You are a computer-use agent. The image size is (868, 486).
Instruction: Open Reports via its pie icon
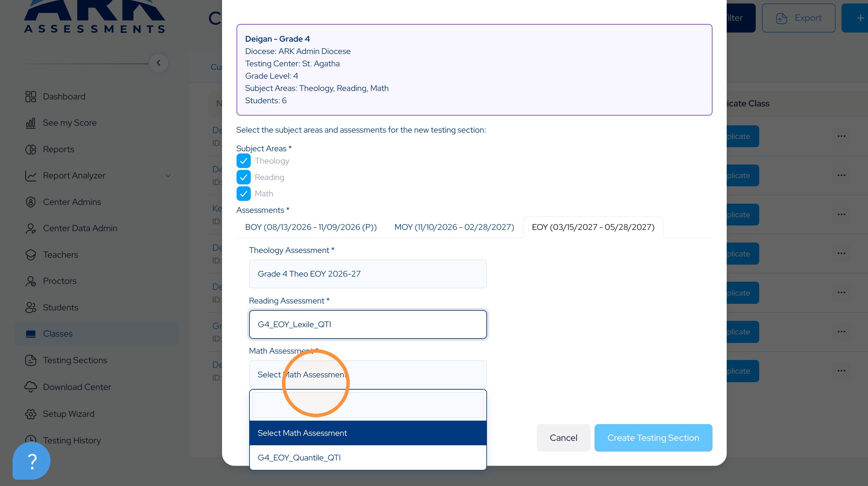click(x=31, y=149)
